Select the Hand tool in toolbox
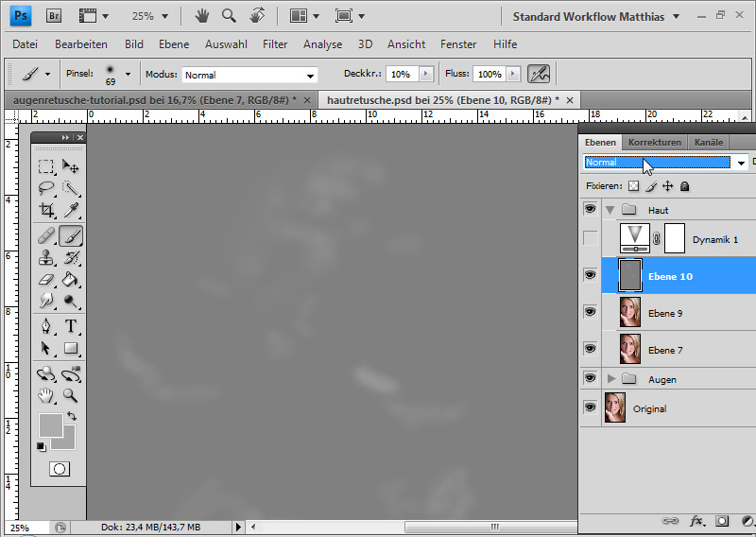This screenshot has height=537, width=756. point(45,395)
